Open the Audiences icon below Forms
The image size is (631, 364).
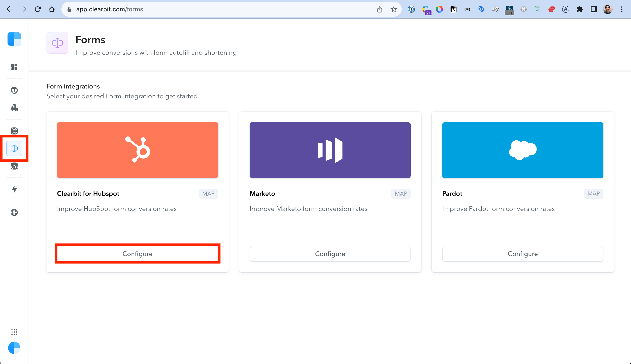tap(14, 166)
